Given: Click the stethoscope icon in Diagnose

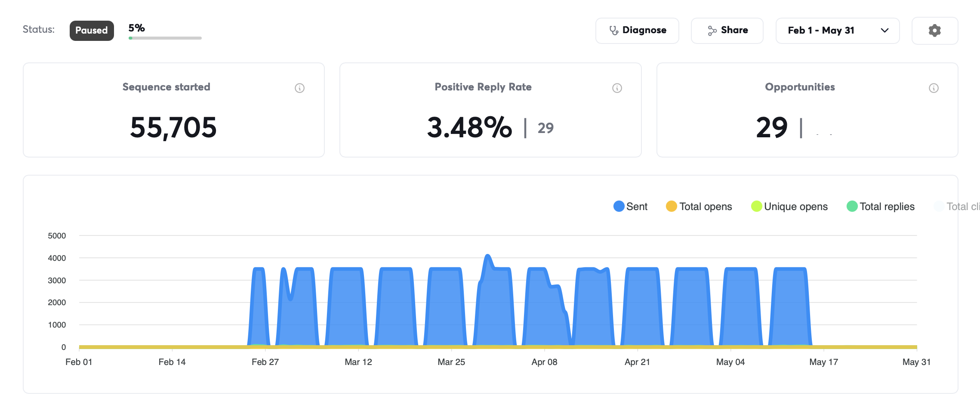Looking at the screenshot, I should click(x=614, y=31).
